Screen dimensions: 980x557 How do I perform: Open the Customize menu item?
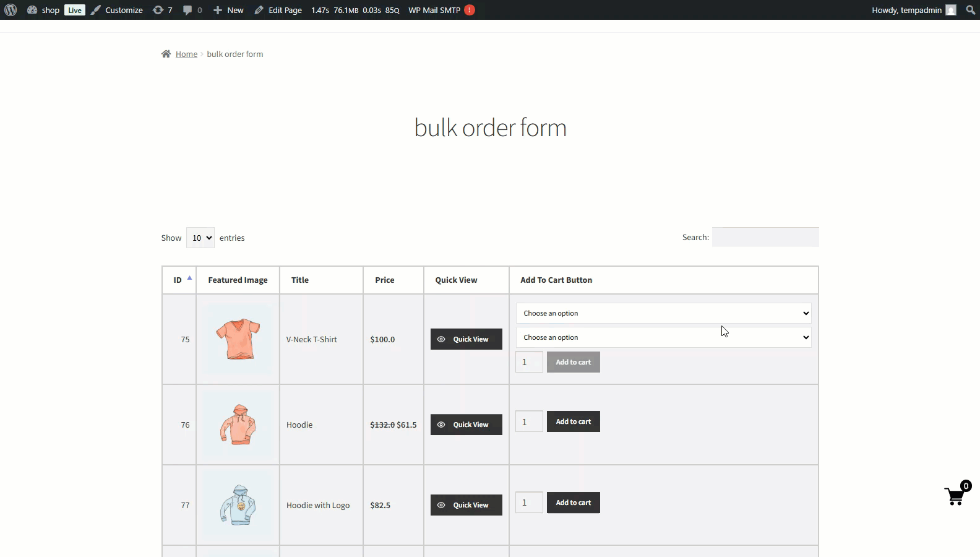click(117, 10)
